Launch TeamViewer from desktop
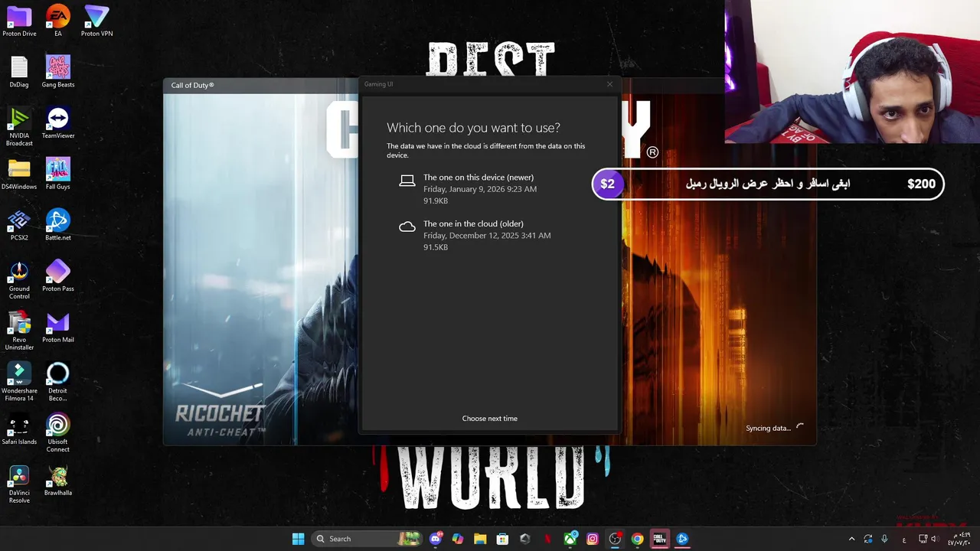The height and width of the screenshot is (551, 980). [x=58, y=123]
